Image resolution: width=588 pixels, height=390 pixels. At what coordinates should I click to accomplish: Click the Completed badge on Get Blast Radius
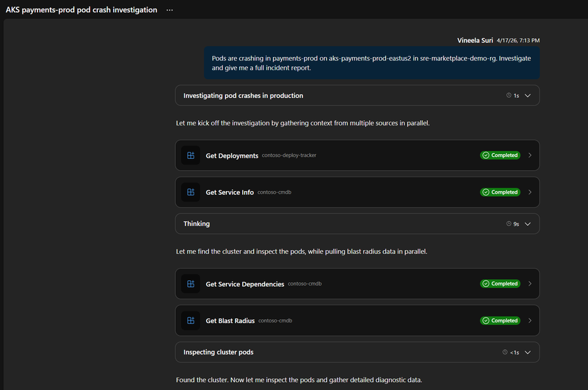[x=500, y=320]
